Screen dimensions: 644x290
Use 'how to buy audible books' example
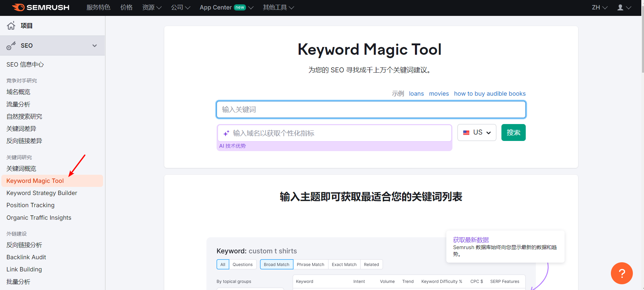point(490,94)
